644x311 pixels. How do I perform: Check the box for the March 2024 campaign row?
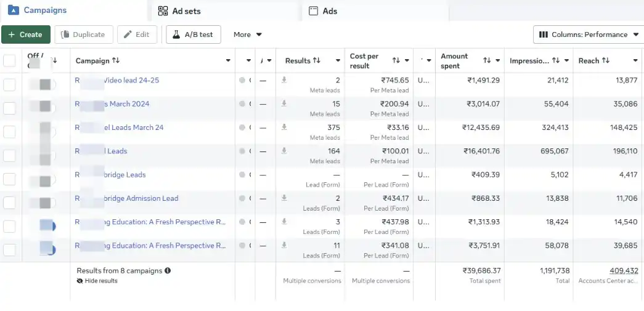(x=10, y=108)
